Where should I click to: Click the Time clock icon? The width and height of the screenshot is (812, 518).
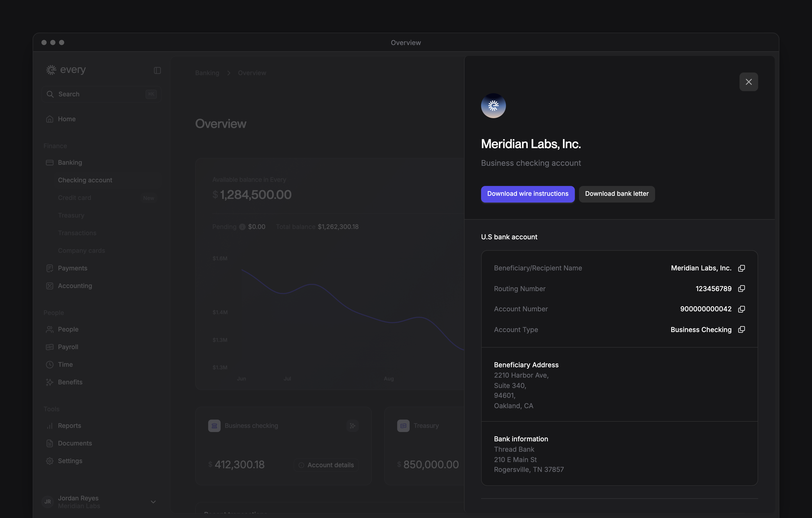[x=49, y=365]
